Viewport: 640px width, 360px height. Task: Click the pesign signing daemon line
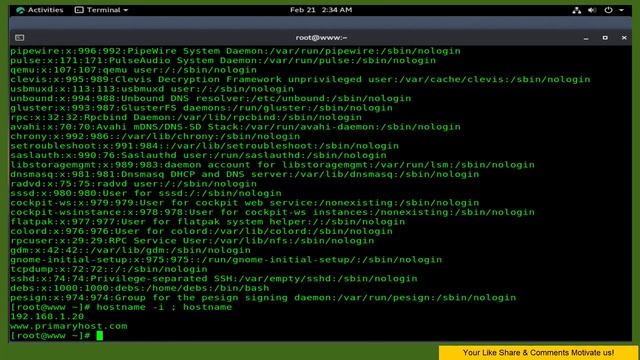point(263,298)
